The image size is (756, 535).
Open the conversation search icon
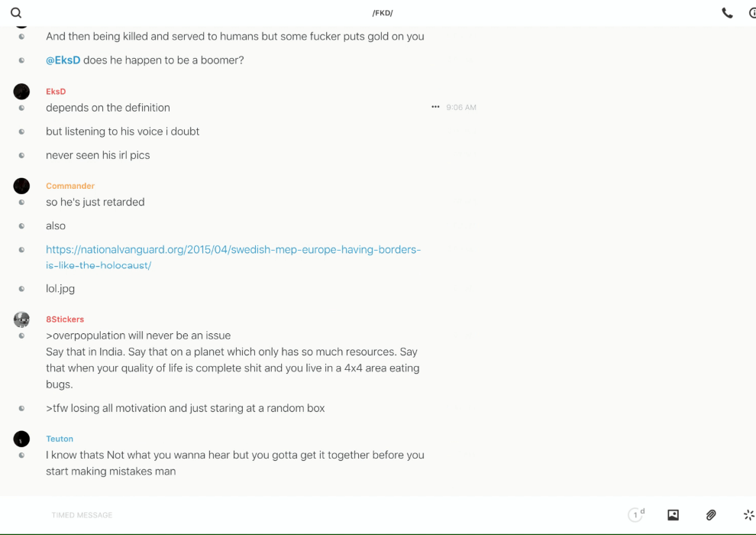(x=16, y=13)
